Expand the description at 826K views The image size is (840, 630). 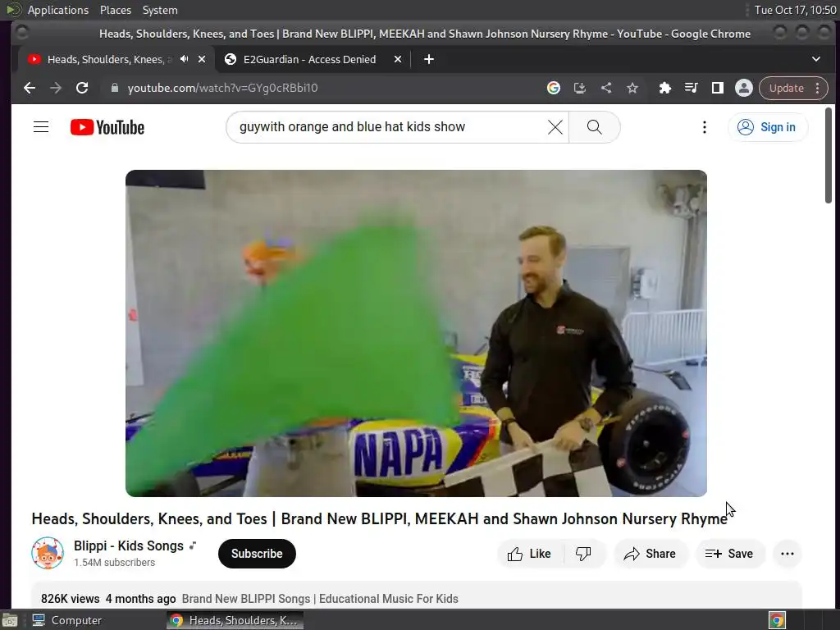(416, 598)
